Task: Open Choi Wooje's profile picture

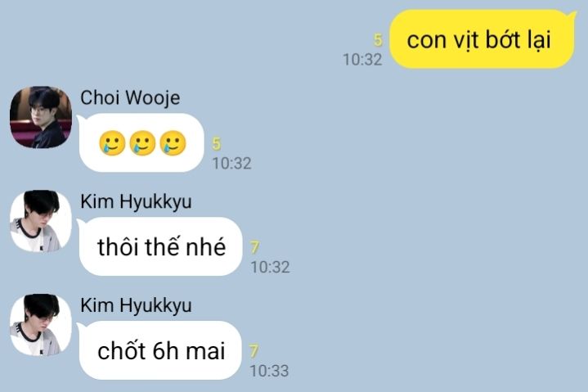Action: coord(41,117)
